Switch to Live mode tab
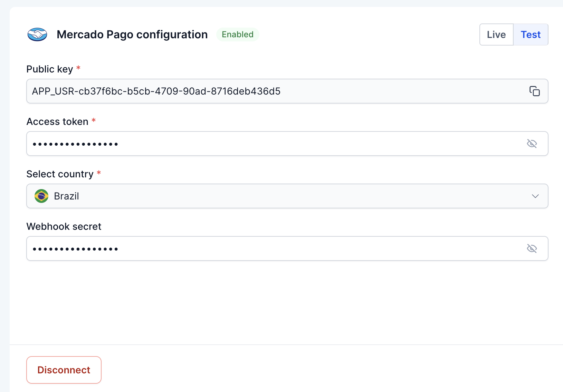Viewport: 563px width, 392px height. [x=496, y=35]
